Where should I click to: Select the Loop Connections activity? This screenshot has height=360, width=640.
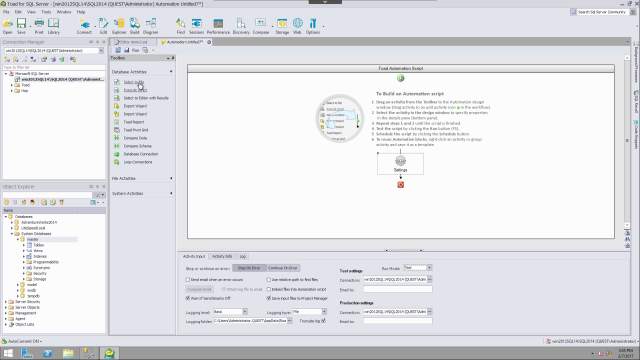pos(138,162)
